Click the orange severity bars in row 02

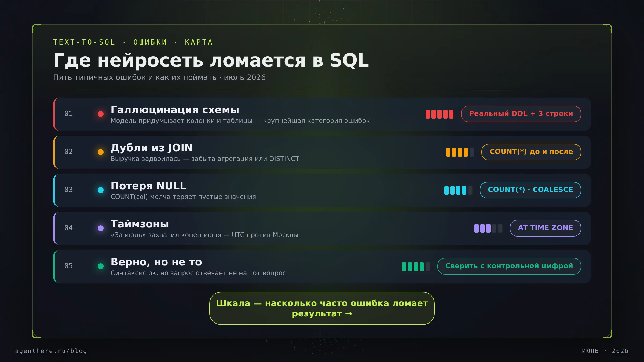coord(460,152)
